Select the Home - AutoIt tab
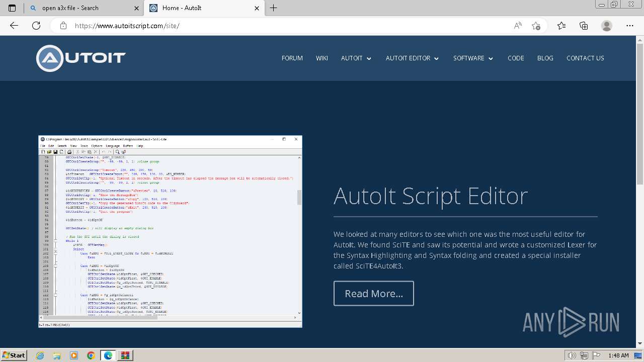The height and width of the screenshot is (362, 644). [x=204, y=8]
